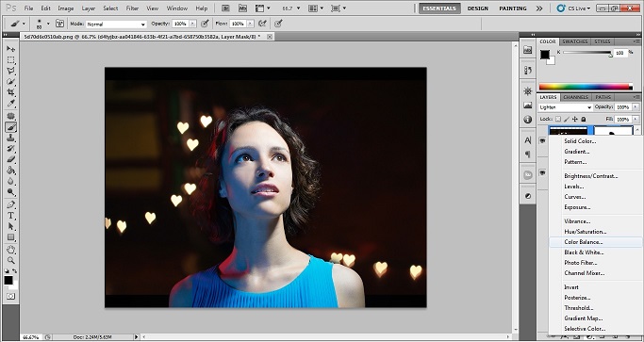
Task: Toggle tablet pressure for opacity
Action: pos(204,24)
